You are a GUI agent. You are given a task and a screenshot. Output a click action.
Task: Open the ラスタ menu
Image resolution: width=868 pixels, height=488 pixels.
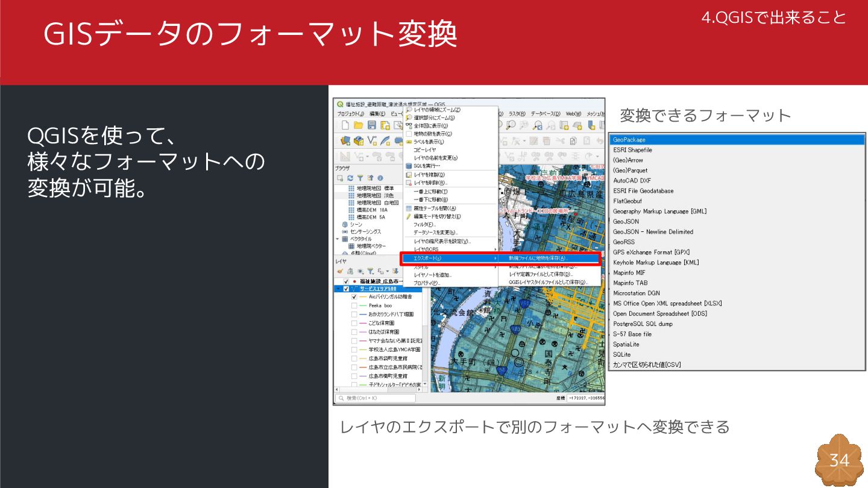pos(517,114)
